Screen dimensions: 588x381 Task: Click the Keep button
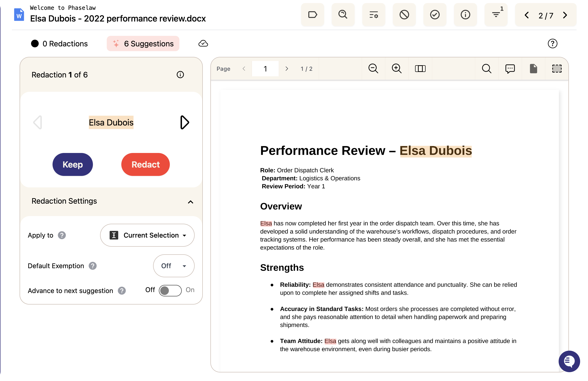73,164
